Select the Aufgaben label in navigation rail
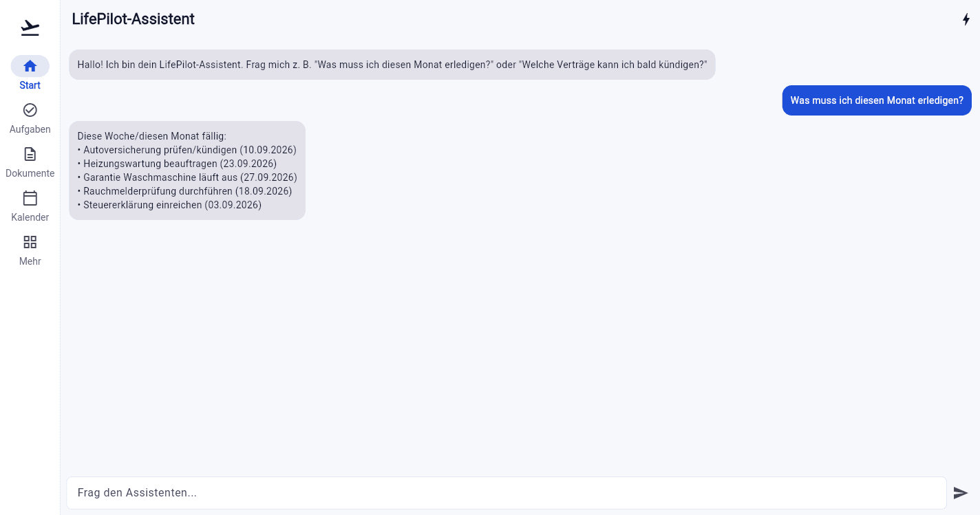 (30, 129)
